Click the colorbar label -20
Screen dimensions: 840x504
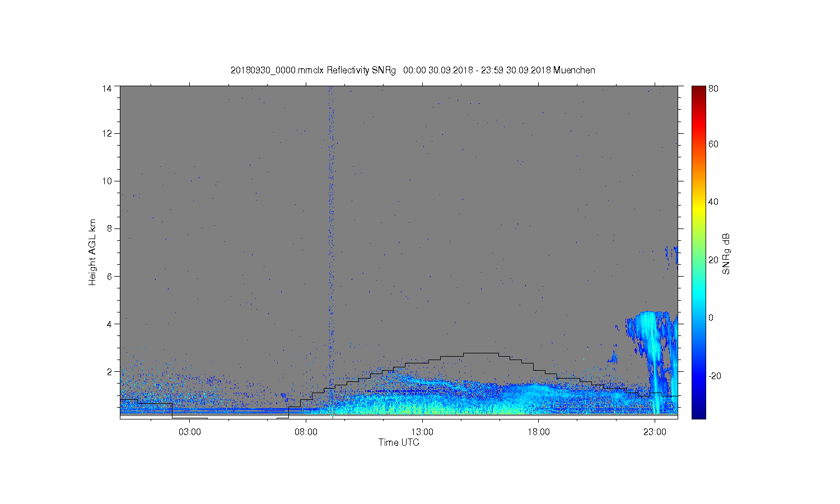(715, 376)
